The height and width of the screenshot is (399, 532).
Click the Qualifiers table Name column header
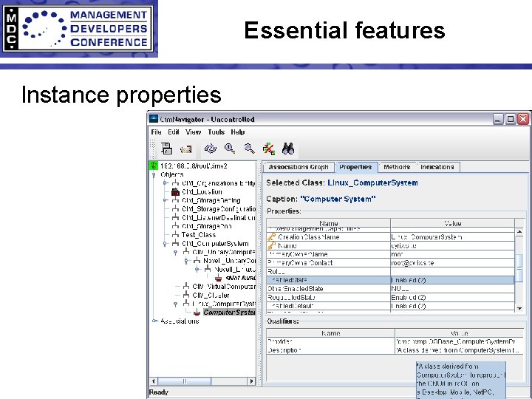click(331, 333)
